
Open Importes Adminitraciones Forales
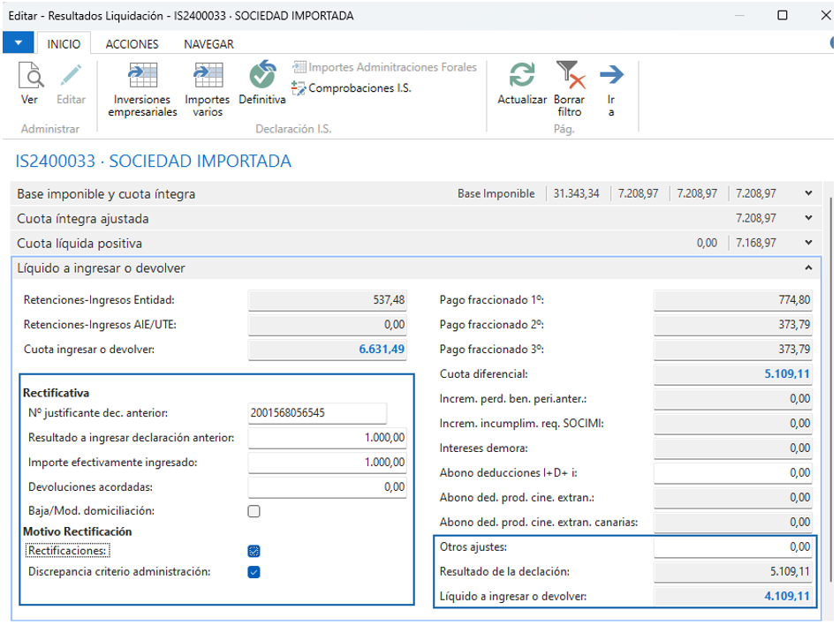384,67
